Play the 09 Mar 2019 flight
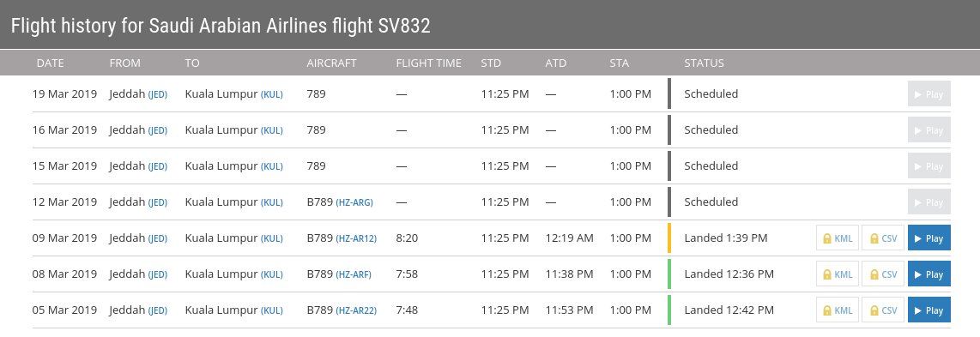 929,238
